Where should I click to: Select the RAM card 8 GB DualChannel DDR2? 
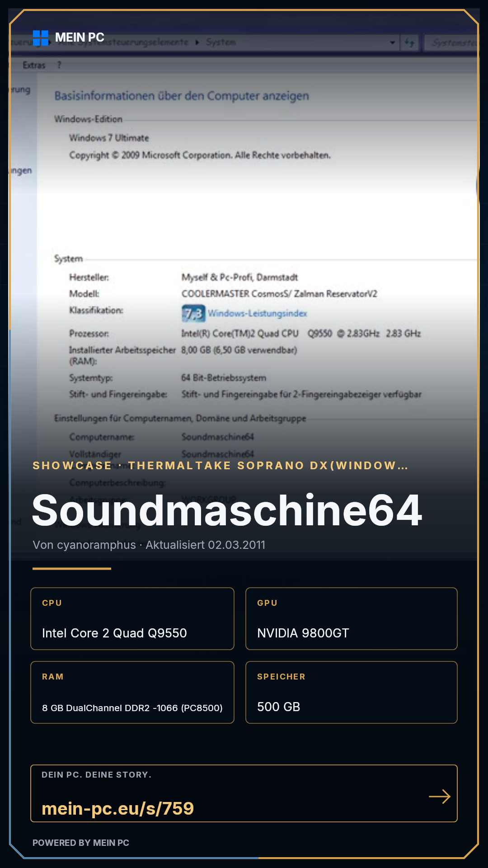(132, 693)
